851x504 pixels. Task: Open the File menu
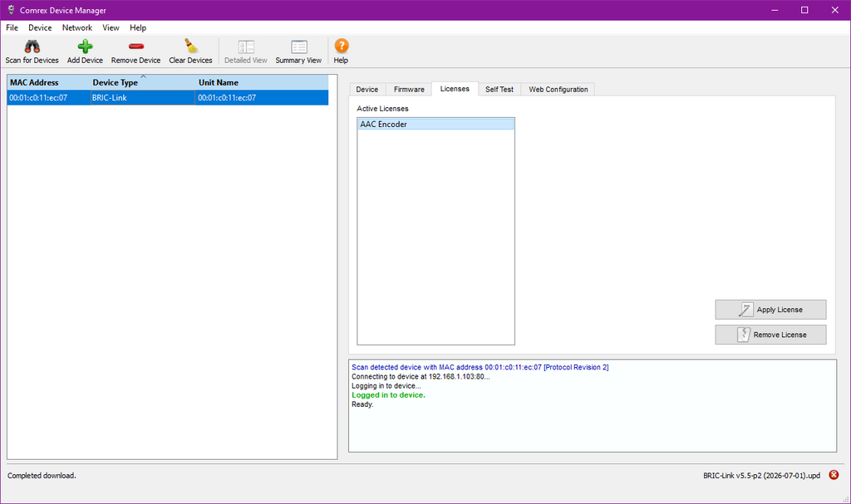point(12,27)
